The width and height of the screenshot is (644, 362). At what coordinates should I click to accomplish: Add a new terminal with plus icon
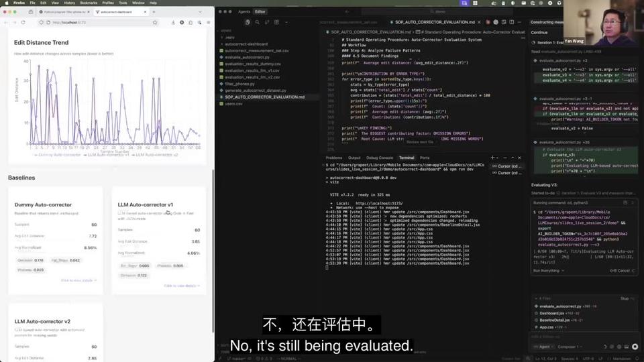(x=492, y=158)
